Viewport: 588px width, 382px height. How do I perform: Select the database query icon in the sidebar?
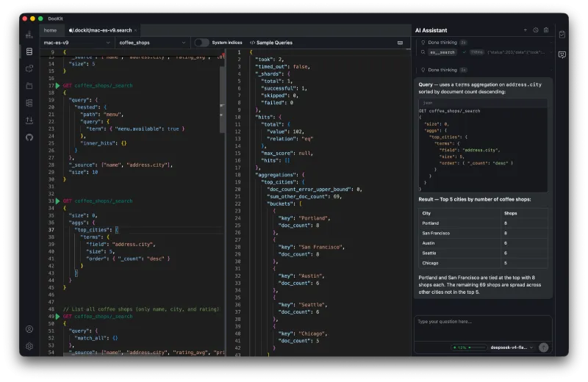coord(29,51)
